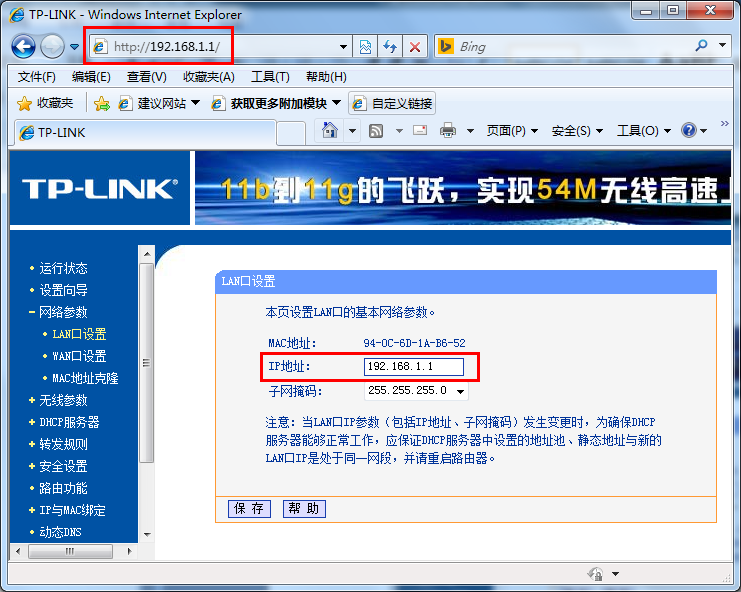Open 路由功能 in the sidebar

click(x=63, y=489)
